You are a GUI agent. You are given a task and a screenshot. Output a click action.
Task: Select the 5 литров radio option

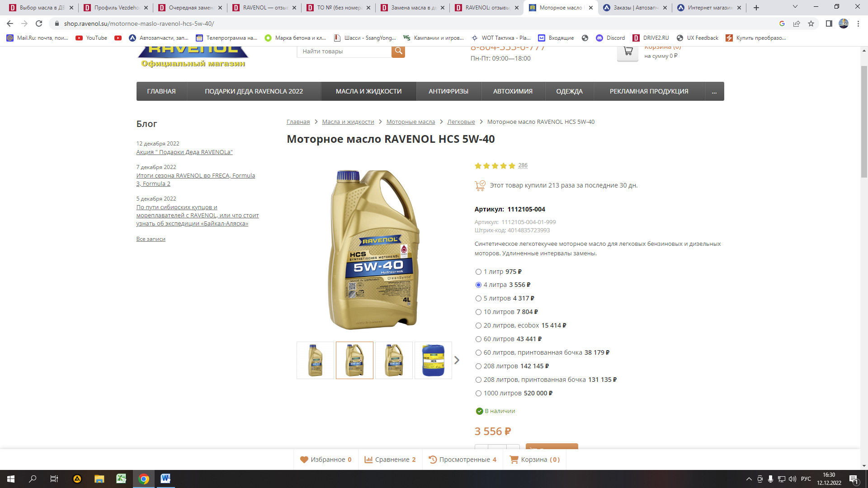[478, 298]
